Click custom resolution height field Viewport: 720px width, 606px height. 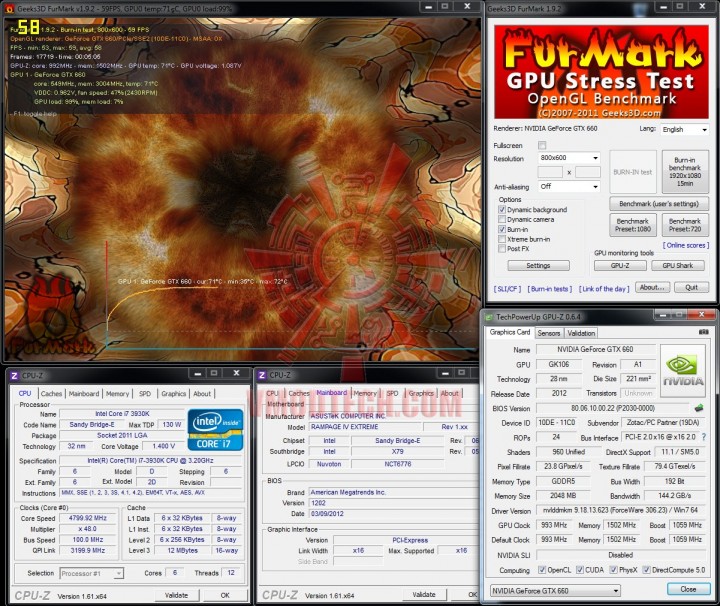click(588, 172)
